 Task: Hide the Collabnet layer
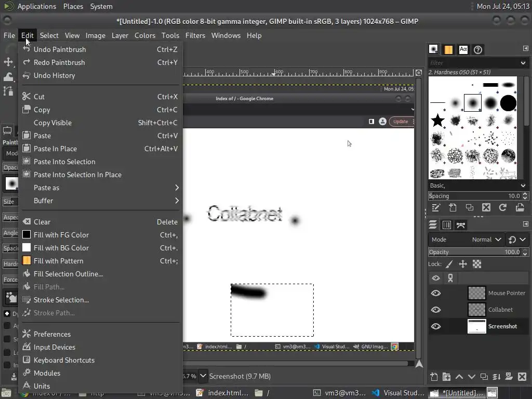[436, 310]
